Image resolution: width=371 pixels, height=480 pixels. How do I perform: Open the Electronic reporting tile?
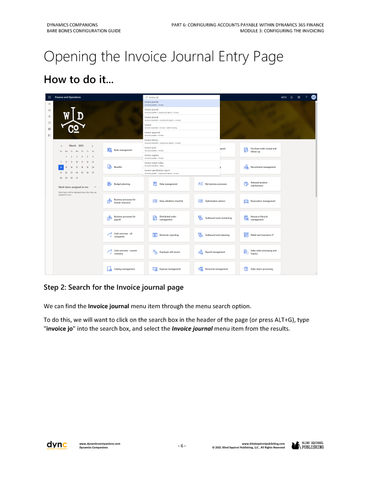click(x=169, y=235)
